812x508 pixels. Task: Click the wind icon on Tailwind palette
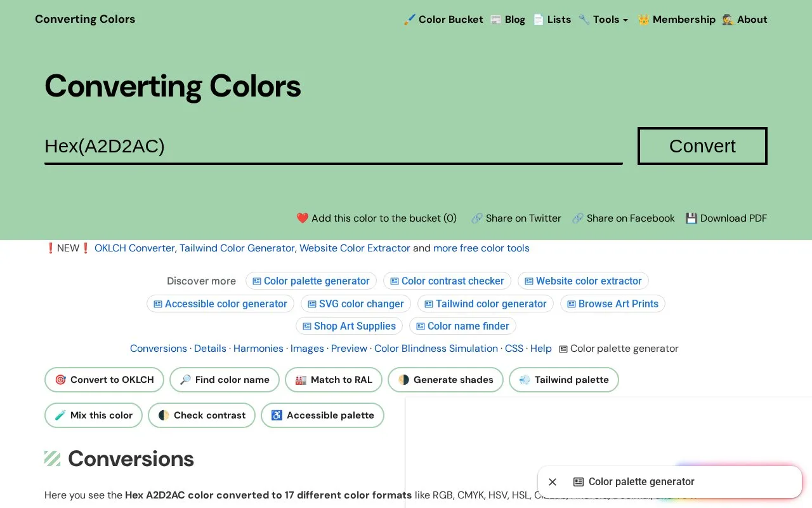click(x=525, y=380)
